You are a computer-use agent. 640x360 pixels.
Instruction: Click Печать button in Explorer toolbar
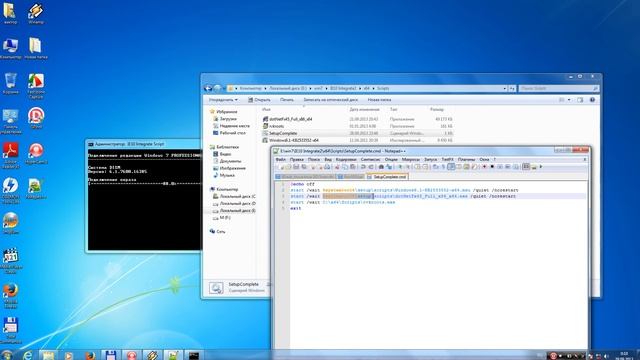click(x=287, y=100)
